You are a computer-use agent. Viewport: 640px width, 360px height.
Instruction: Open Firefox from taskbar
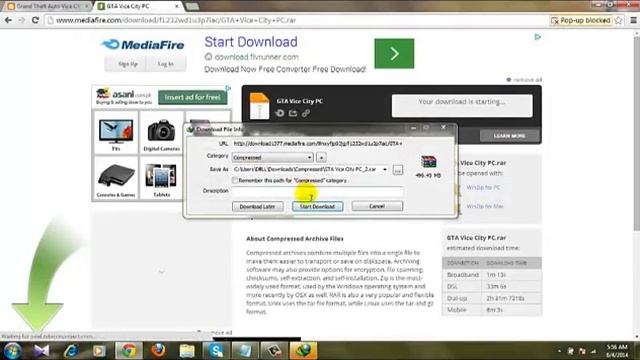pos(158,351)
